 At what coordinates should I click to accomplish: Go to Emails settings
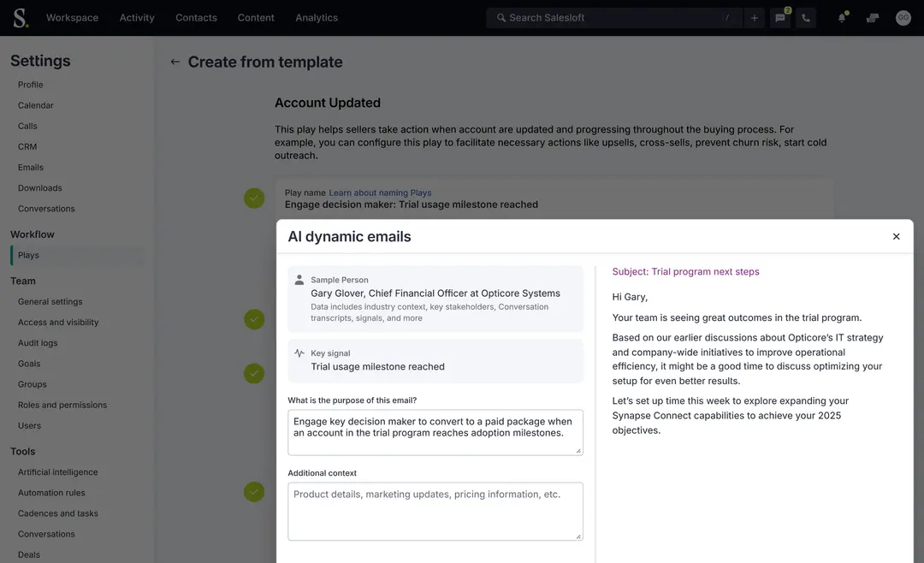[x=31, y=167]
